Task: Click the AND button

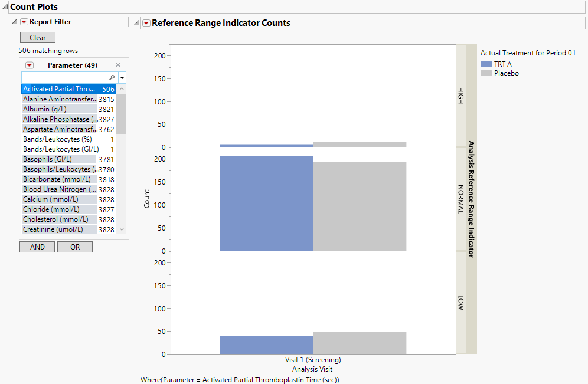Action: click(x=37, y=247)
